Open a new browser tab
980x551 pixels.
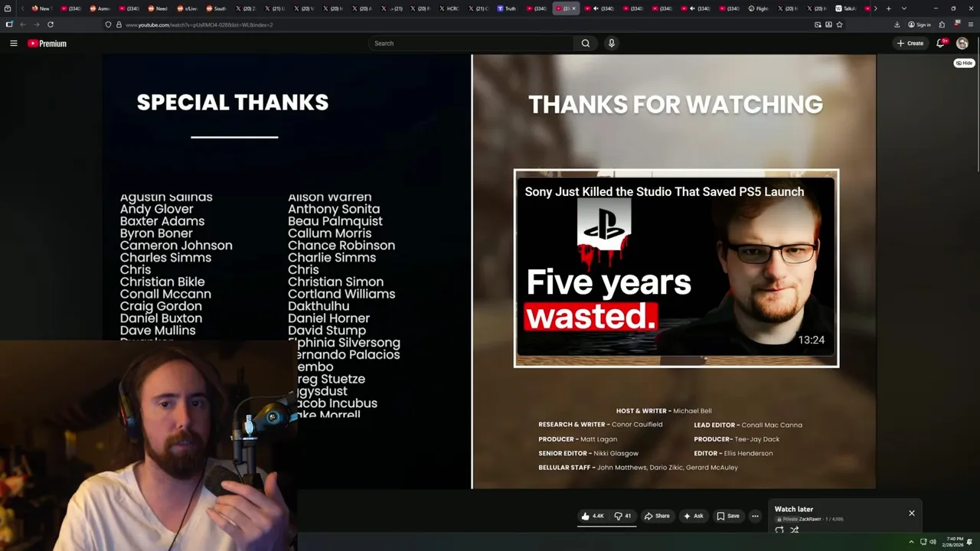pyautogui.click(x=888, y=8)
